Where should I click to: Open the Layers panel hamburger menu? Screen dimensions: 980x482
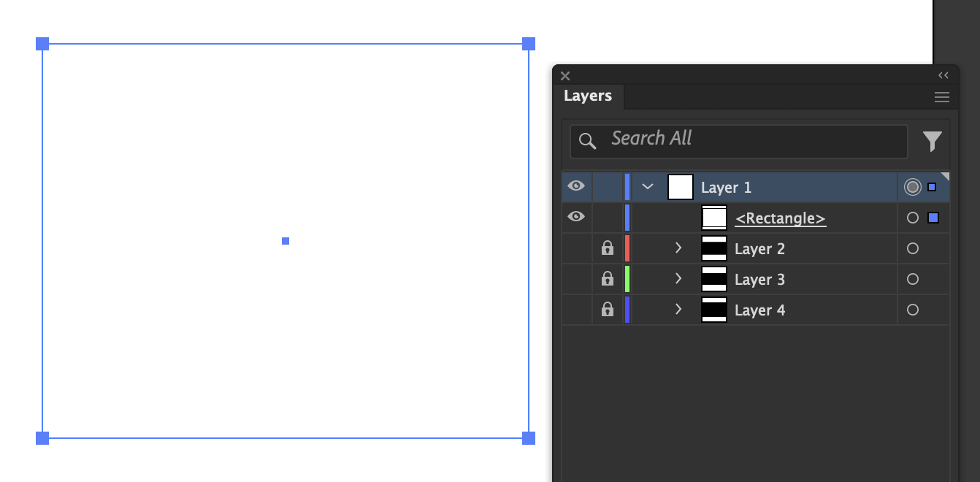pyautogui.click(x=942, y=97)
